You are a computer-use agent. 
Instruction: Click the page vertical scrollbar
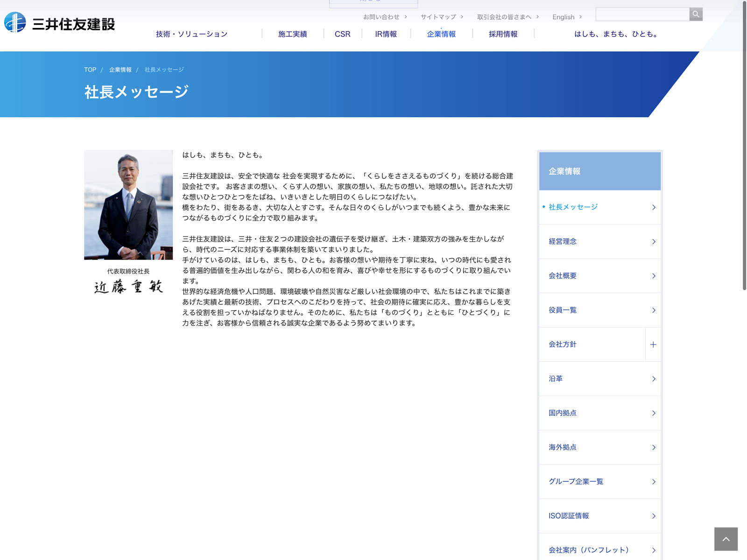744,145
